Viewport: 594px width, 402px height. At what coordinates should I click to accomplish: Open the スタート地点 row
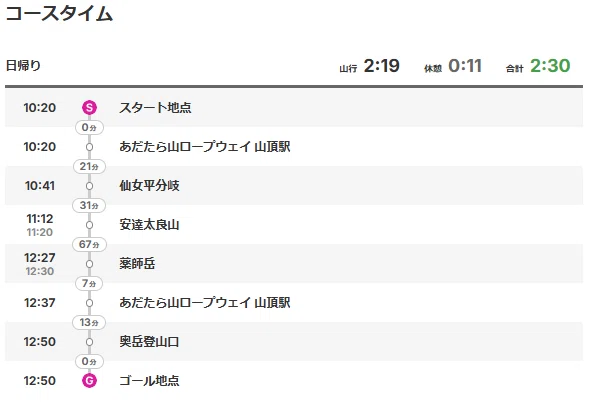(x=294, y=108)
